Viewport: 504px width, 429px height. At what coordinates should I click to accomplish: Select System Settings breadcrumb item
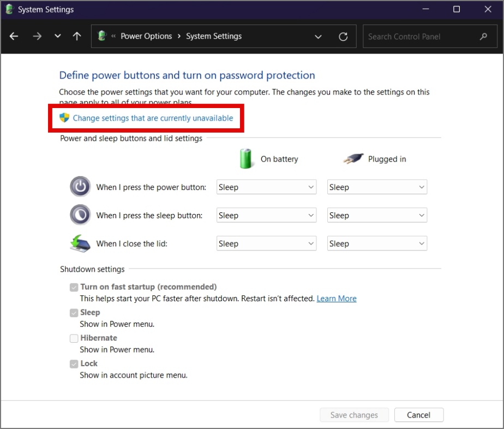pos(214,37)
